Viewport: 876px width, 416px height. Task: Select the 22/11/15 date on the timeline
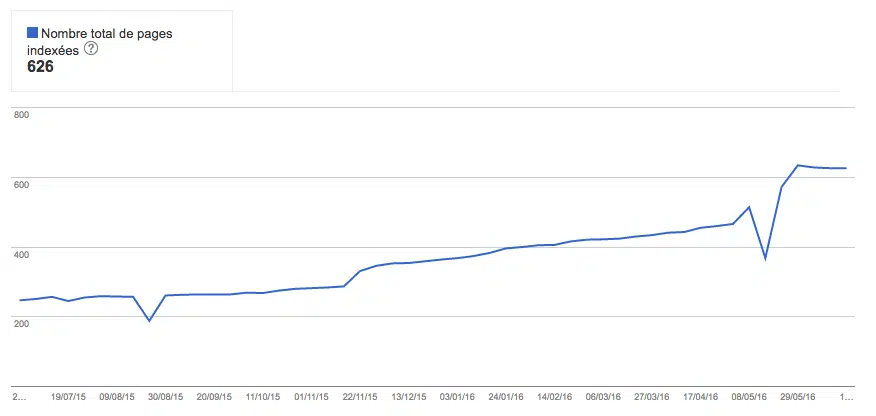tap(360, 397)
